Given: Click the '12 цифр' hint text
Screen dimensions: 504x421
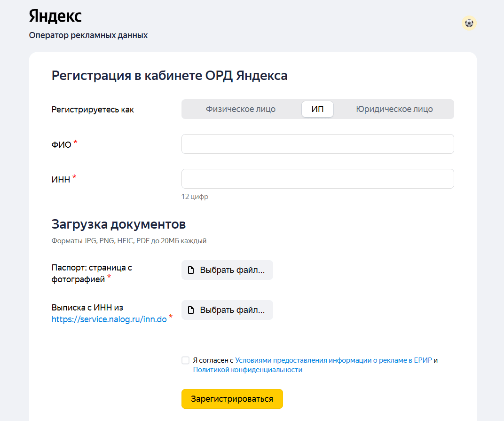Looking at the screenshot, I should point(195,196).
